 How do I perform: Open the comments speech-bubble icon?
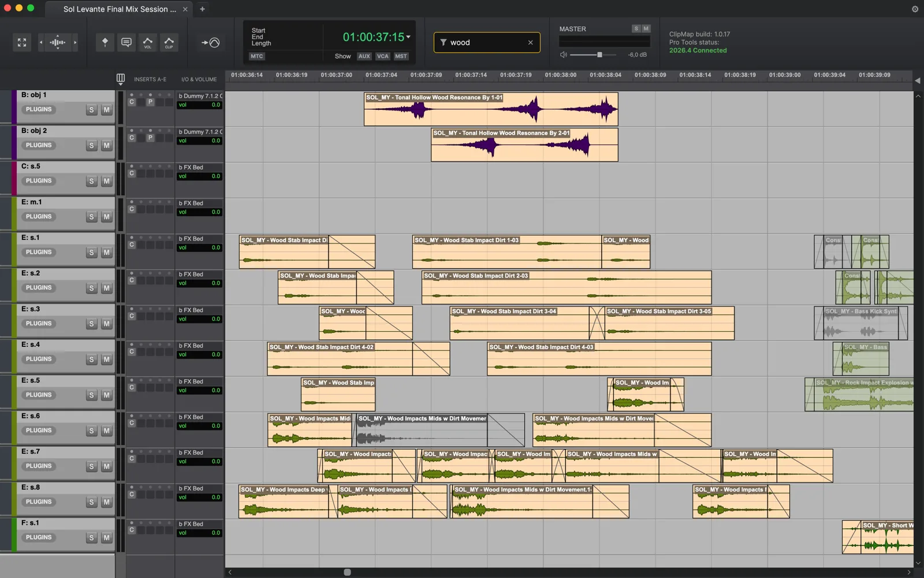126,42
